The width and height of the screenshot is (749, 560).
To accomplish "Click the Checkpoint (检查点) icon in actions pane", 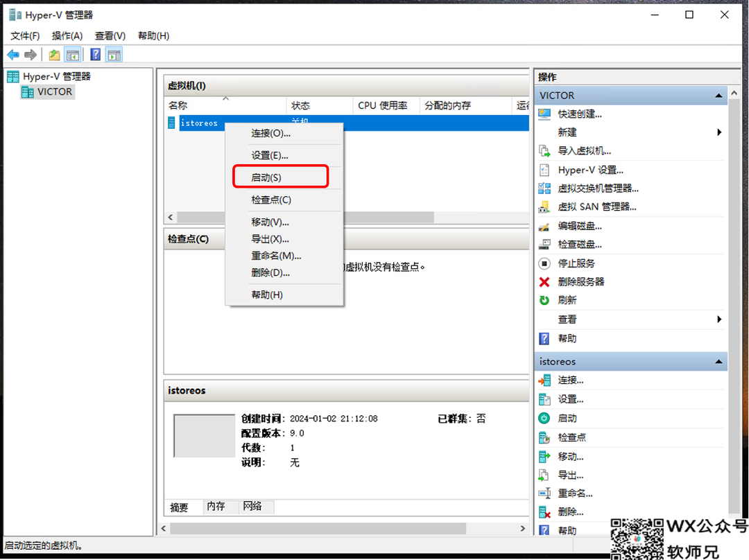I will [544, 437].
